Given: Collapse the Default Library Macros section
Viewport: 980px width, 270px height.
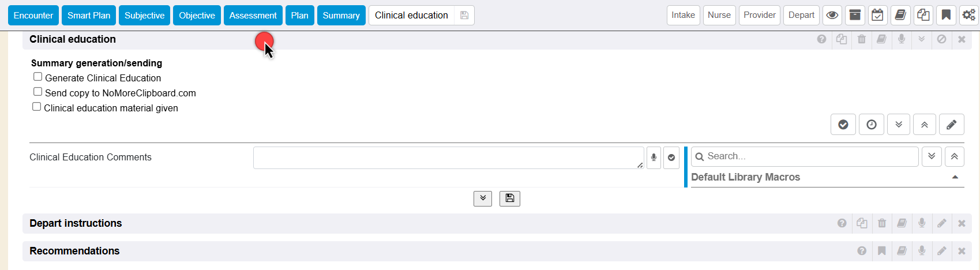Looking at the screenshot, I should (955, 177).
